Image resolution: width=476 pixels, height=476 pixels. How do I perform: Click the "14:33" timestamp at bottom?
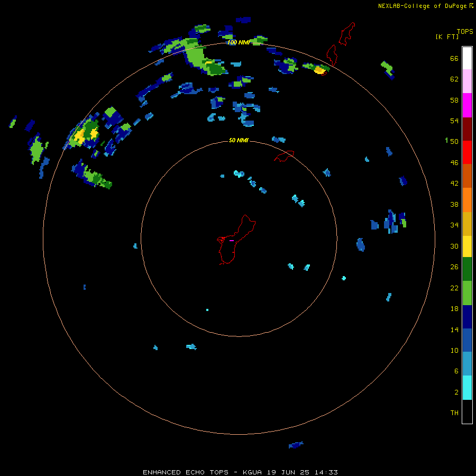click(x=327, y=472)
